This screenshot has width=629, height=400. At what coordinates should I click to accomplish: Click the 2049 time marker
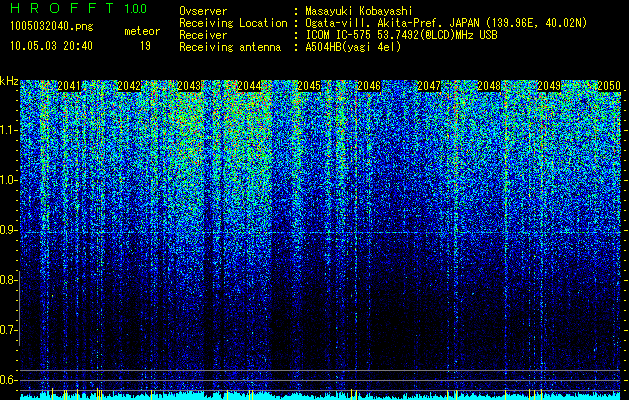pyautogui.click(x=549, y=86)
